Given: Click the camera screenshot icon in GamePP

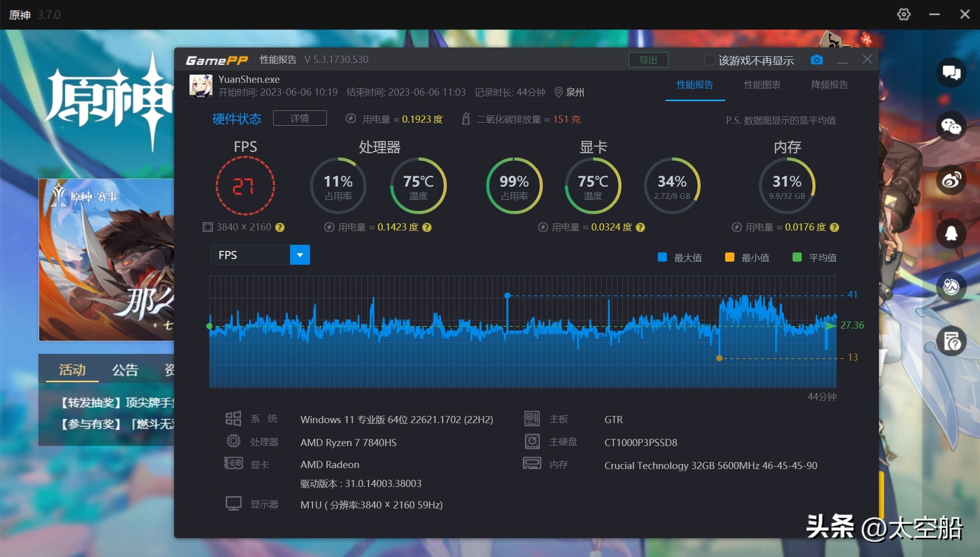Looking at the screenshot, I should (x=816, y=60).
